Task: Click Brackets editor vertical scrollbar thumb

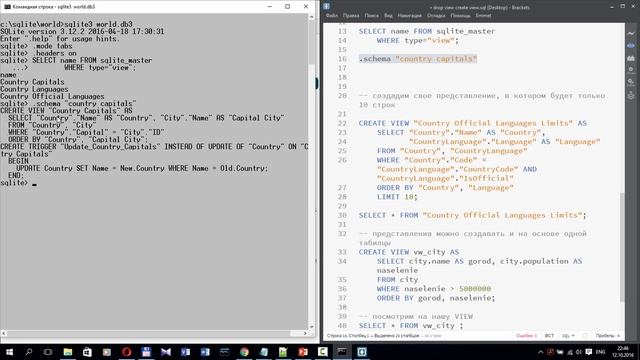Action: click(622, 247)
